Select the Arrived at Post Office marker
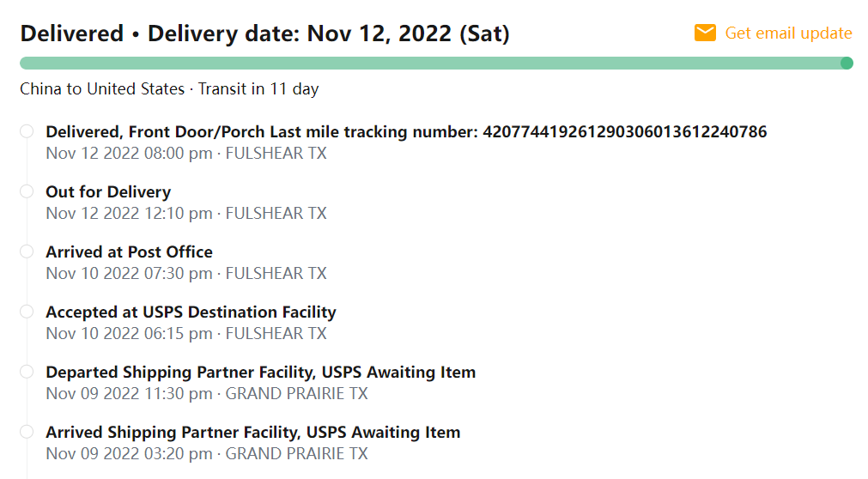Image resolution: width=868 pixels, height=479 pixels. pos(27,252)
